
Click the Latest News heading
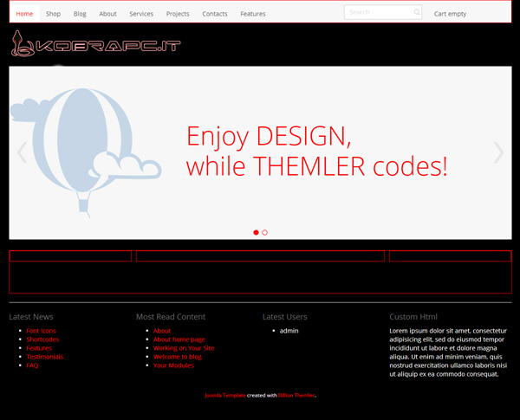[x=31, y=317]
